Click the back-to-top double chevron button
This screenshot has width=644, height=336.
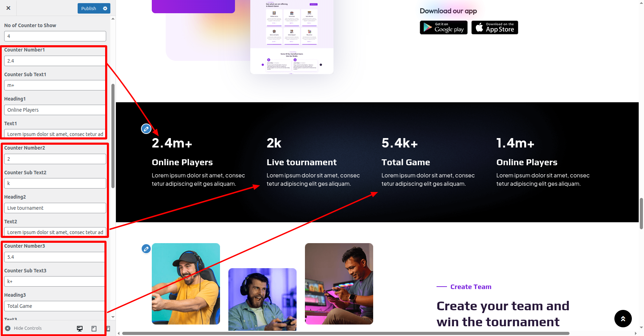[x=623, y=319]
